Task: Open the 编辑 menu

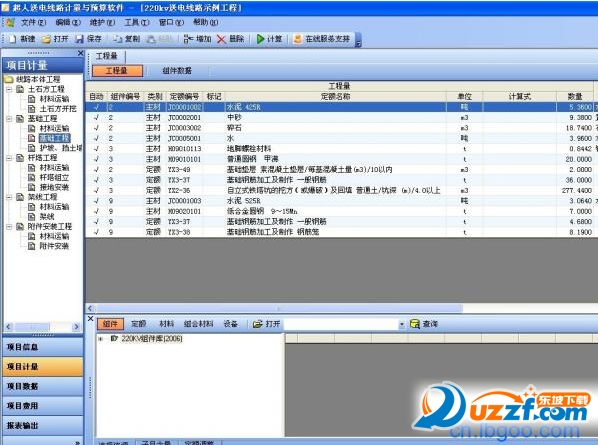Action: pyautogui.click(x=68, y=22)
